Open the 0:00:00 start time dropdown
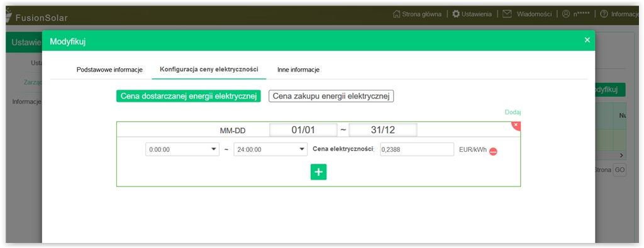The width and height of the screenshot is (644, 248). pyautogui.click(x=182, y=149)
